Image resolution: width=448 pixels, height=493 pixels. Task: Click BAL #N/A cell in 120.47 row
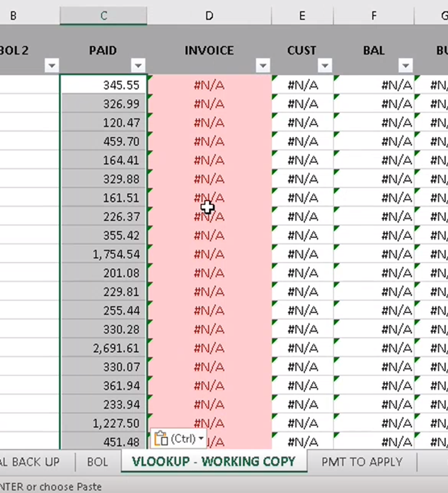(374, 123)
